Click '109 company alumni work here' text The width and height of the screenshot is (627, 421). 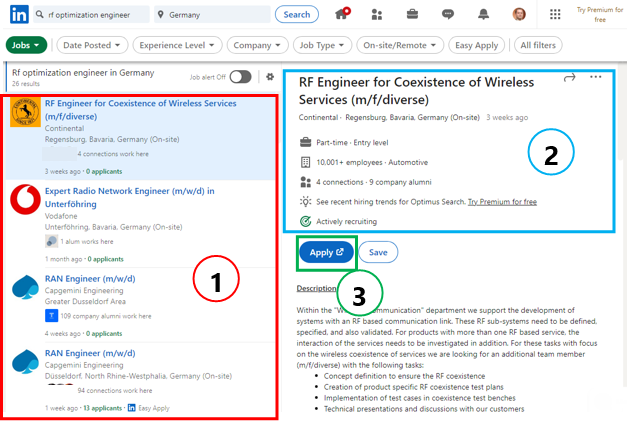(106, 316)
